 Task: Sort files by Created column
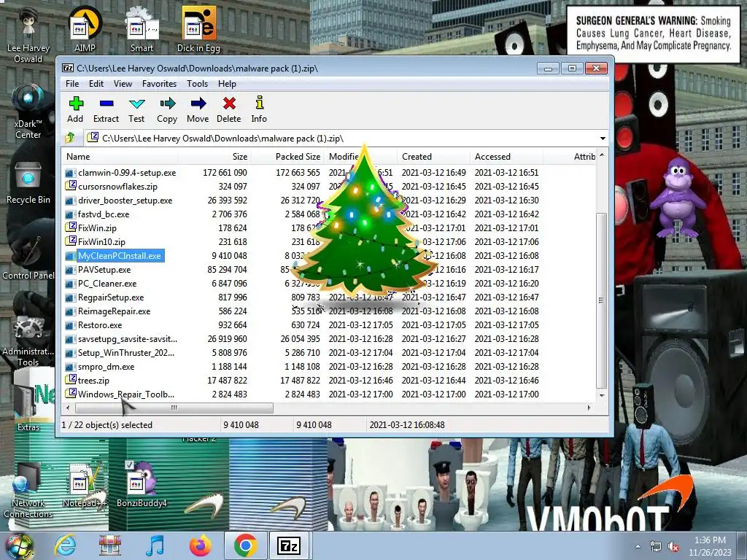coord(433,157)
